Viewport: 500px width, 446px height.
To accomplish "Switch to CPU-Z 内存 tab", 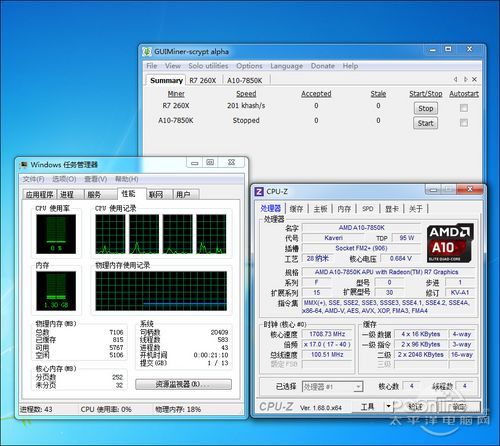I will click(344, 209).
